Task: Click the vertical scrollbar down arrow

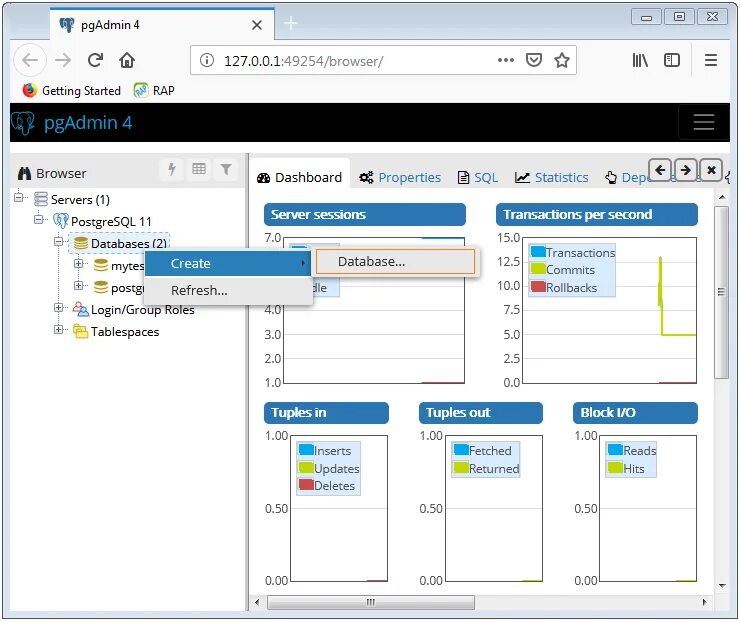Action: click(x=722, y=586)
